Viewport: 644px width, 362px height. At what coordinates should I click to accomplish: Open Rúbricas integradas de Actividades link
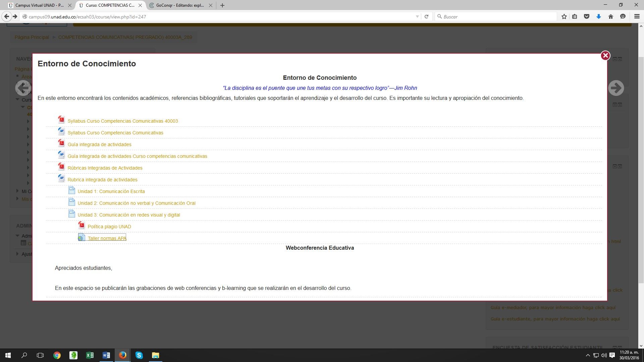105,168
